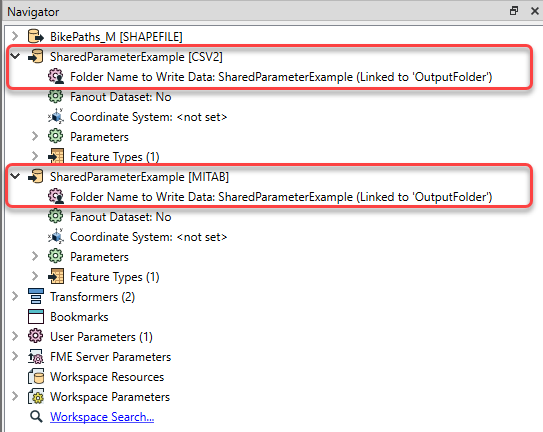Click linked parameter icon under MITAB writer

pyautogui.click(x=56, y=196)
